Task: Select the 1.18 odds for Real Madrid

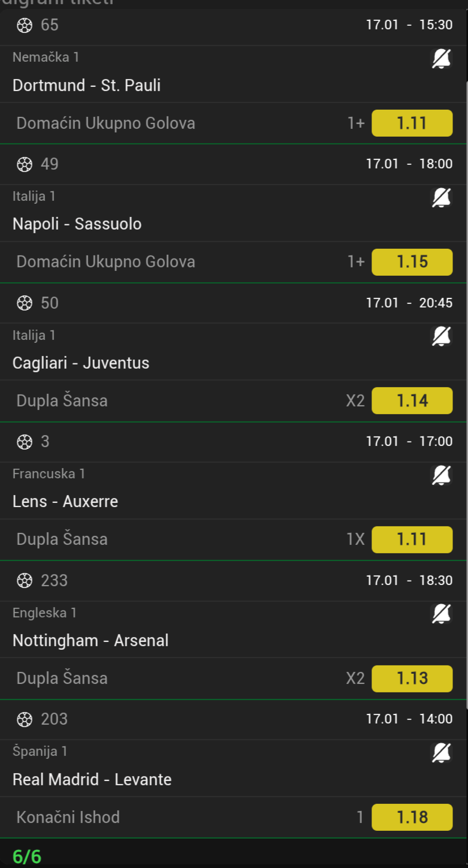Action: [x=412, y=817]
